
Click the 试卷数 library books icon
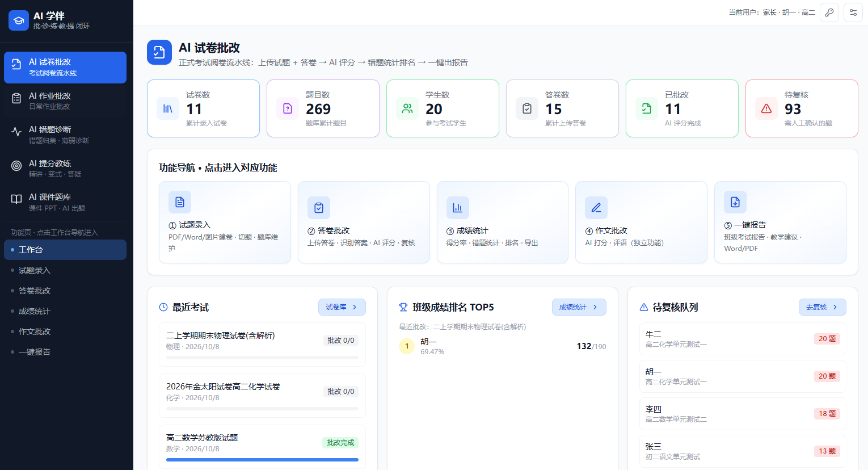pos(168,108)
